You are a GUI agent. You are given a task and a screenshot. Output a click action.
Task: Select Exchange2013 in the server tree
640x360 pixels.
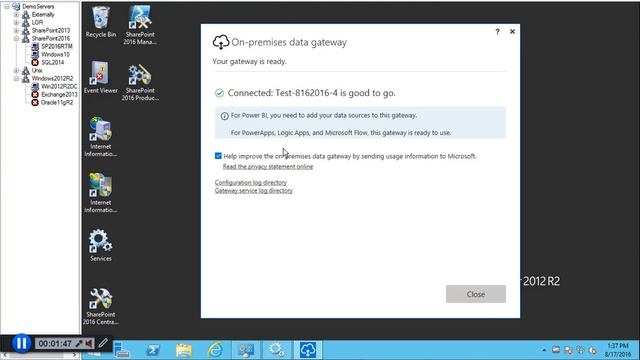click(x=59, y=94)
